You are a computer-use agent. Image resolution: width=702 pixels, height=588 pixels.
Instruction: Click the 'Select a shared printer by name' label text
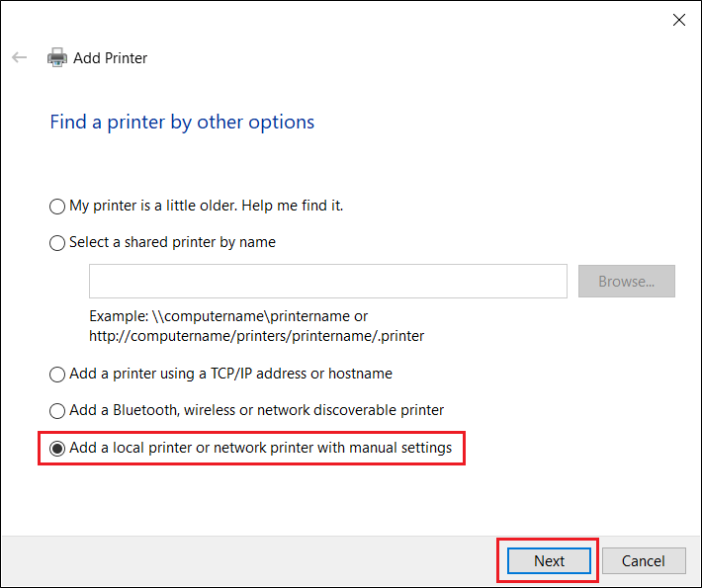172,242
